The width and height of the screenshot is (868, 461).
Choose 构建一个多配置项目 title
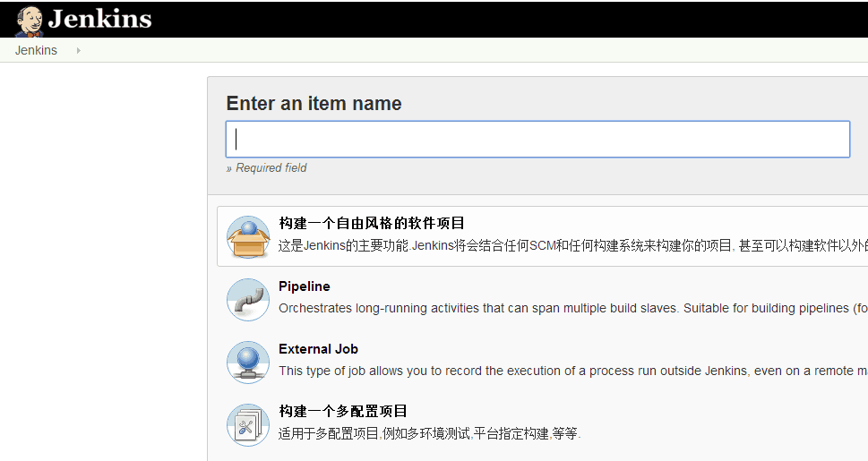tap(343, 411)
